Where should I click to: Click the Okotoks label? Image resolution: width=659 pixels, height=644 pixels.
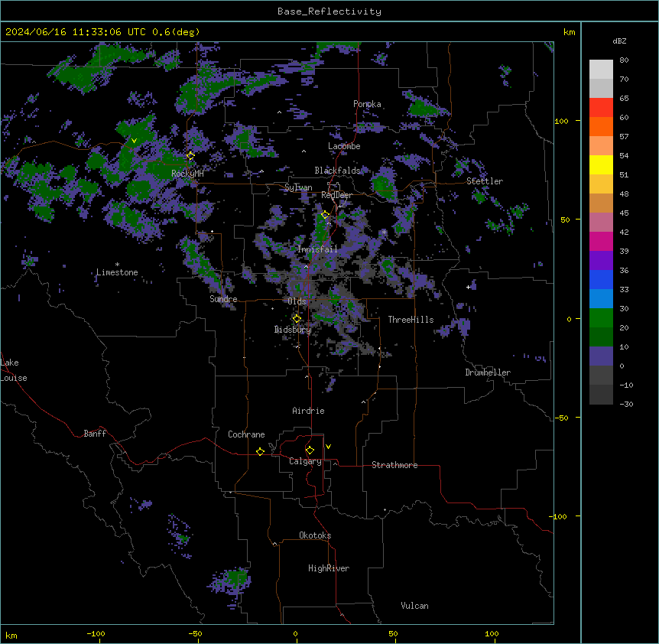[x=315, y=535]
